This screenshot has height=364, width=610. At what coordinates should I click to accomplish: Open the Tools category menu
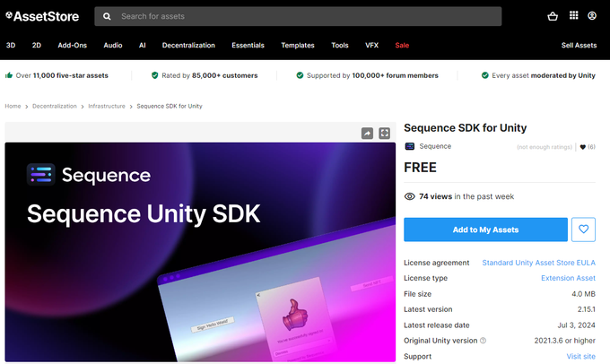coord(340,45)
